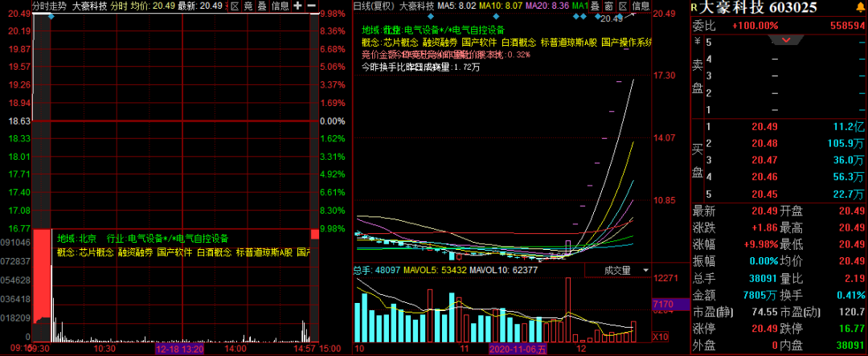Click buy level 3 volume 36.0万
Viewport: 868px width, 356px height.
pyautogui.click(x=850, y=160)
